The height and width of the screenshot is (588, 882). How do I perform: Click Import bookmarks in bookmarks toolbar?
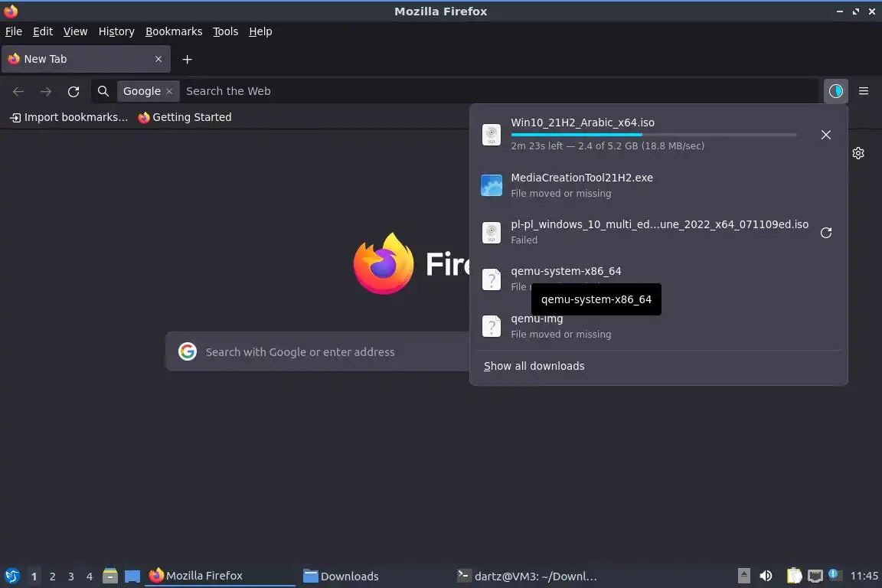tap(69, 117)
